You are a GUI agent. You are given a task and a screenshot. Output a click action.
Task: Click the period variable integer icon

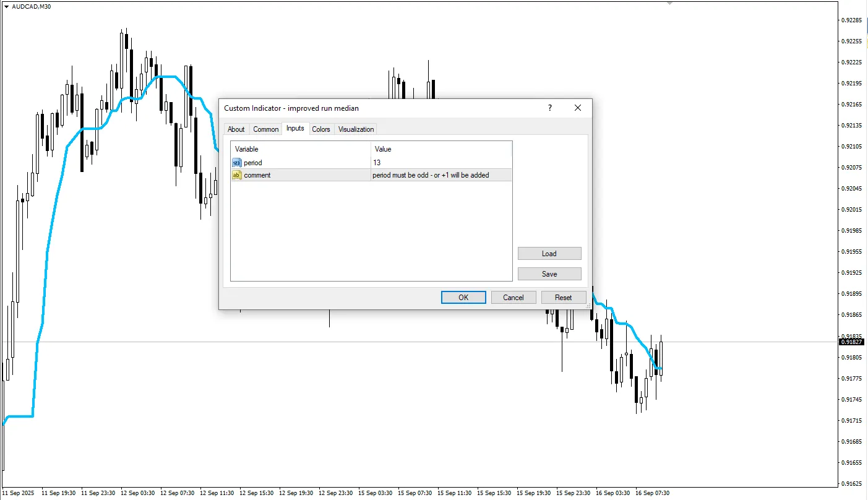click(236, 163)
